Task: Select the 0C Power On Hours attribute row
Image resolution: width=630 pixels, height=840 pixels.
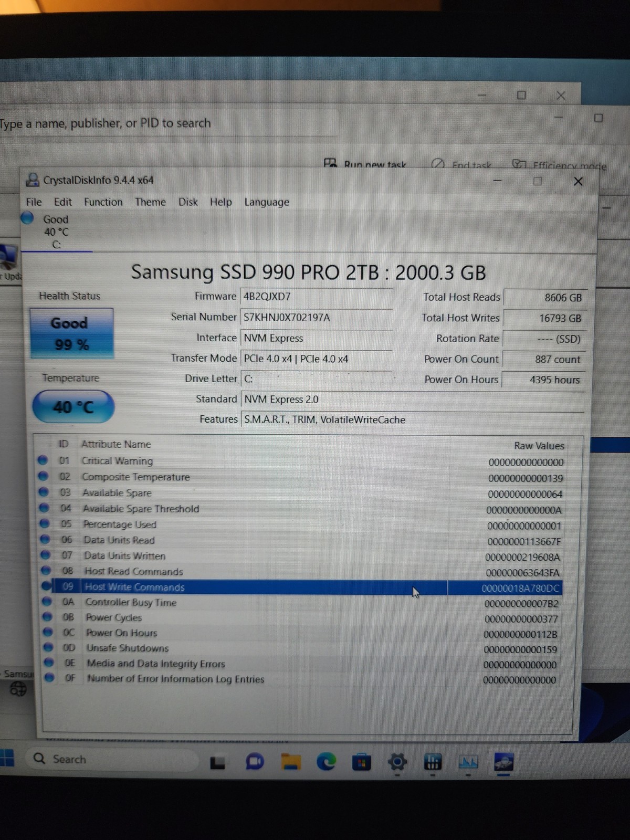Action: (302, 633)
